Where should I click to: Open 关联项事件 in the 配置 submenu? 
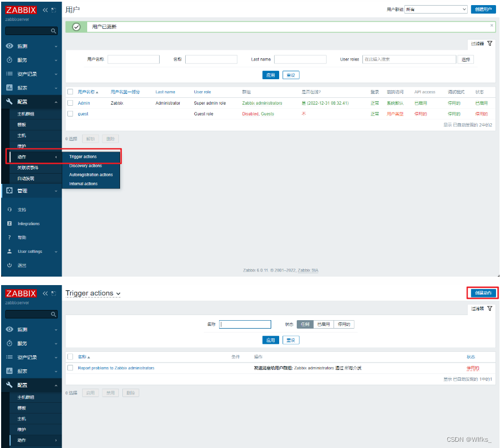(x=28, y=167)
